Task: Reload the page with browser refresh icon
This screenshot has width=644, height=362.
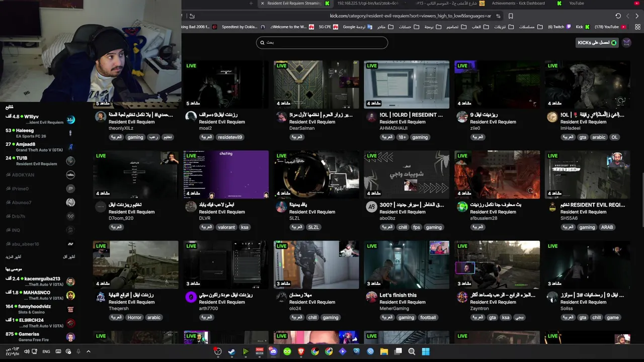Action: [618, 16]
